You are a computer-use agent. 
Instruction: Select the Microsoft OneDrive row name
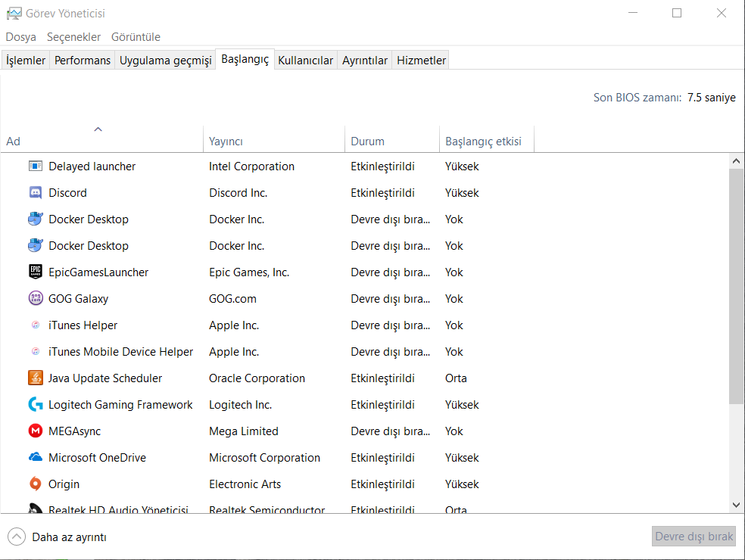point(98,457)
